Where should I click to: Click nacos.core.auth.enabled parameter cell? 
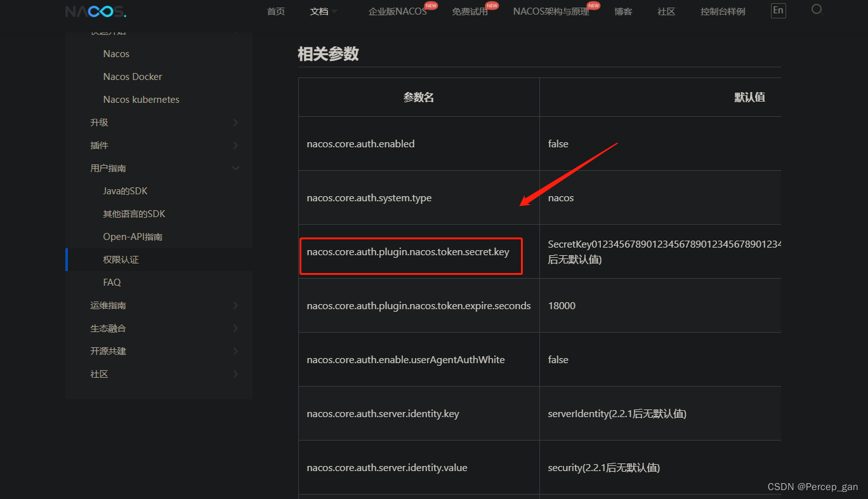click(x=419, y=143)
